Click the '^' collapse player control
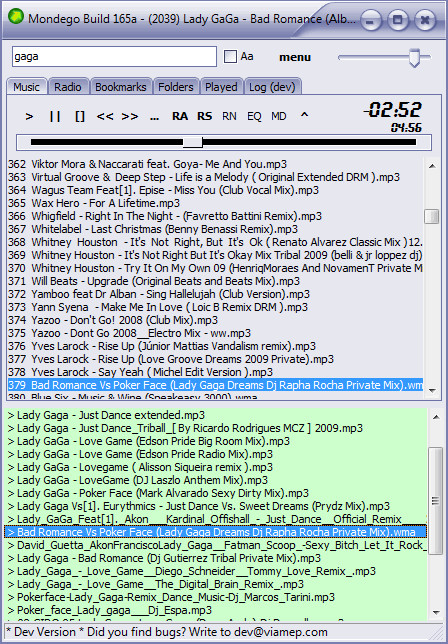Viewport: 448px width, 644px height. point(304,116)
